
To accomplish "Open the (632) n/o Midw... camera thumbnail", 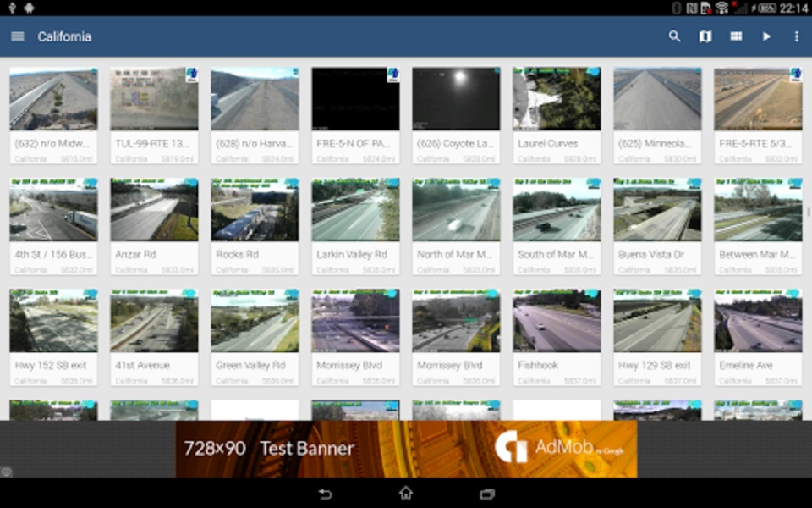I will [x=53, y=98].
